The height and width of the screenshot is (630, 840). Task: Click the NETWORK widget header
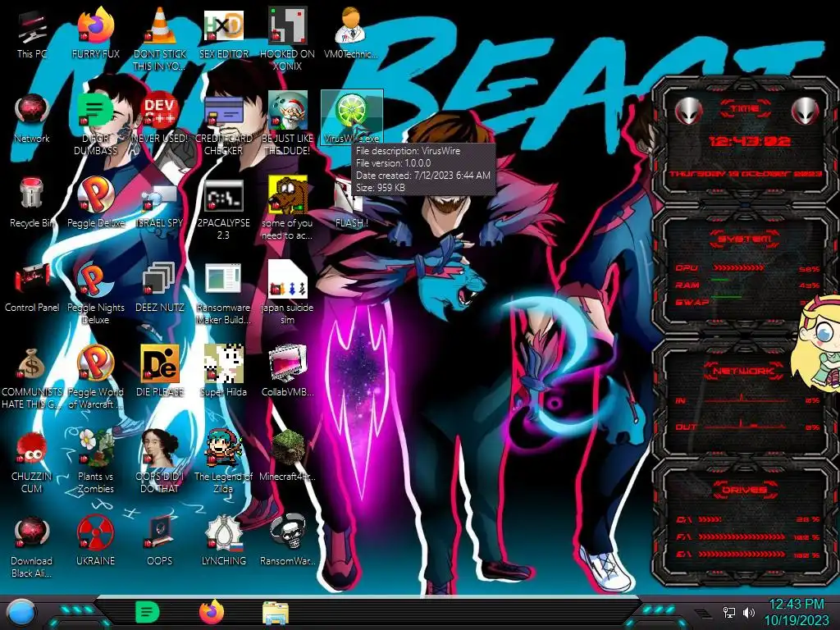(743, 371)
